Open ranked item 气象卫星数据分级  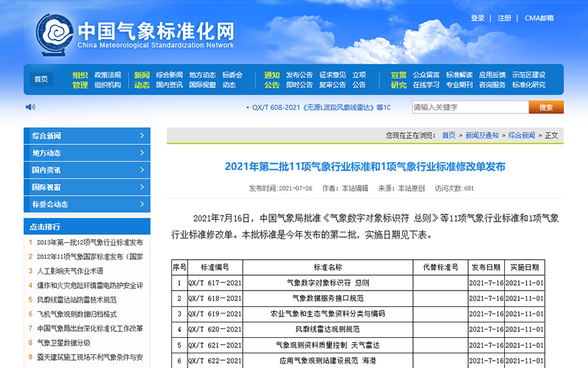point(63,342)
